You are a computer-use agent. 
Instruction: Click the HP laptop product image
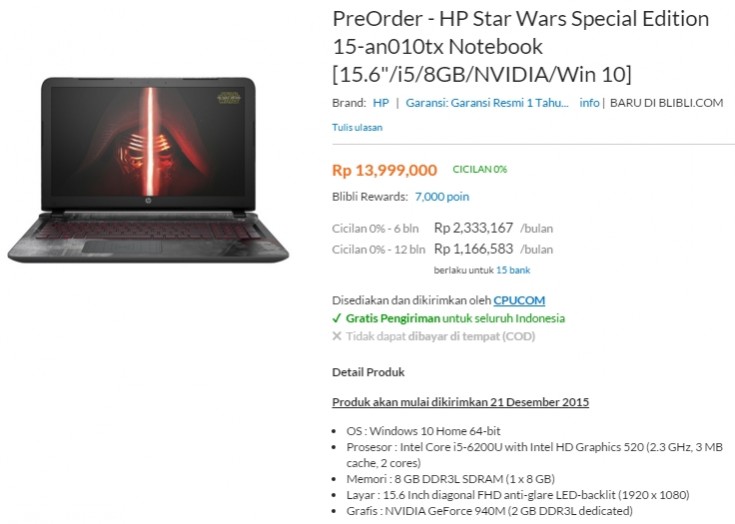[x=148, y=170]
